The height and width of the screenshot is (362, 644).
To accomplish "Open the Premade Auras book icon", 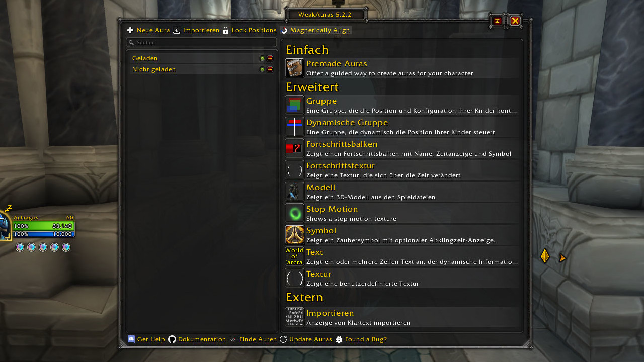I will click(294, 68).
